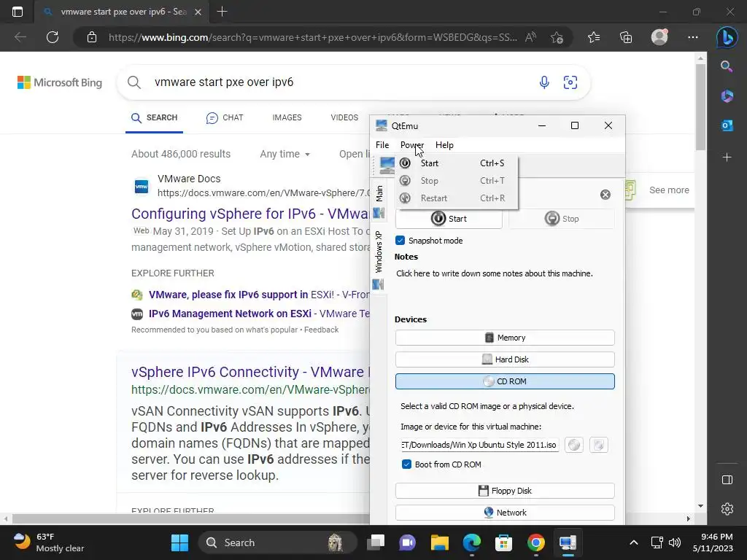Open IPv6 Management Network on ESXi link

click(258, 314)
